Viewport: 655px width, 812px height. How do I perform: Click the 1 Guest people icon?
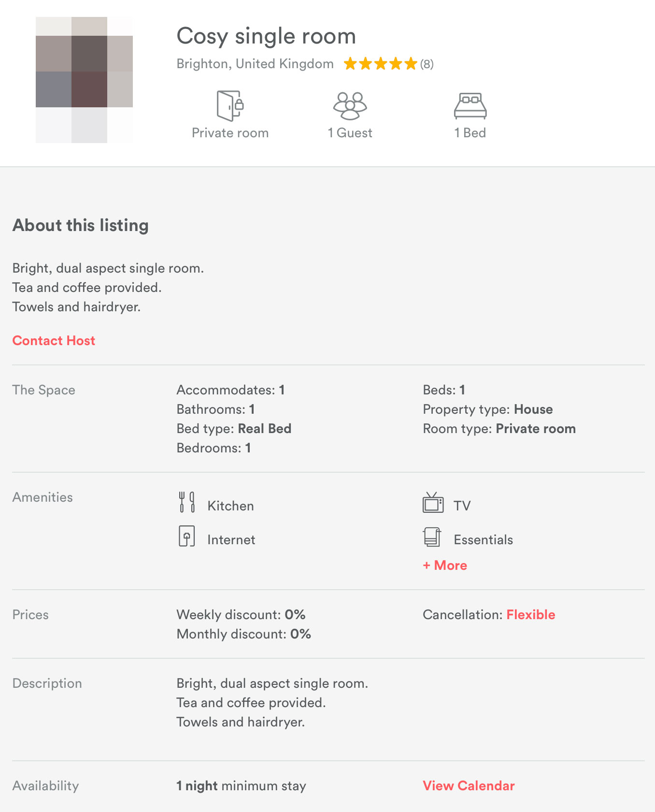pos(350,106)
